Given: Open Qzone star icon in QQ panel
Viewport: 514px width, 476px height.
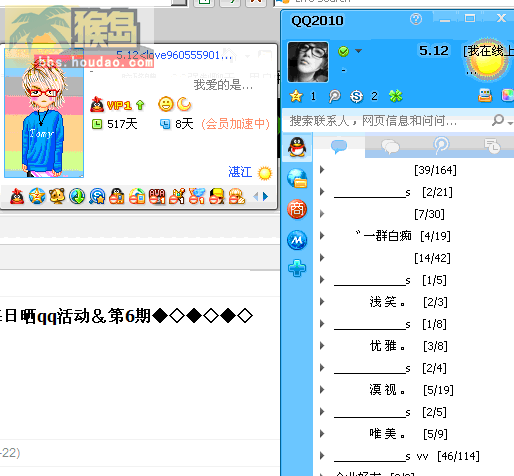Looking at the screenshot, I should pos(296,96).
